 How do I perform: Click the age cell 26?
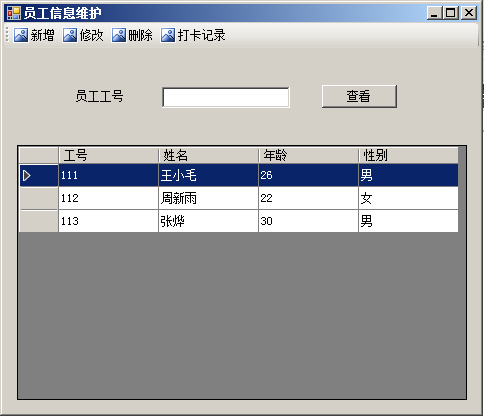tap(308, 175)
